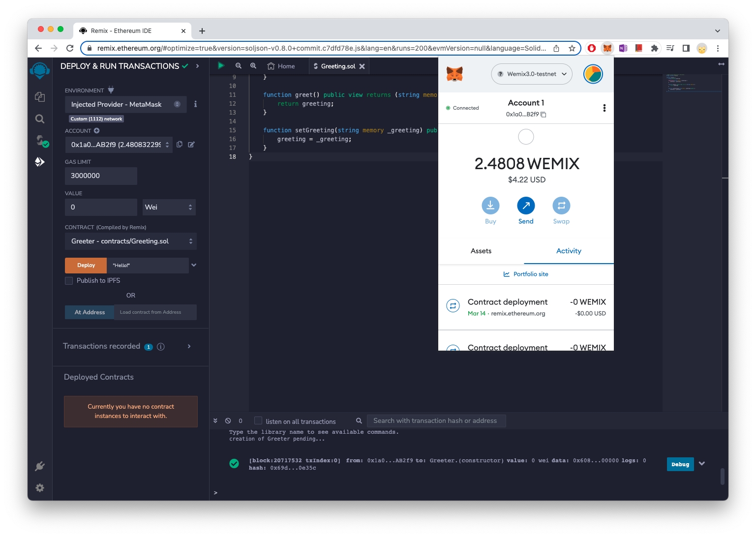The height and width of the screenshot is (537, 756).
Task: Open MetaMask account options three-dot menu
Action: [x=604, y=108]
